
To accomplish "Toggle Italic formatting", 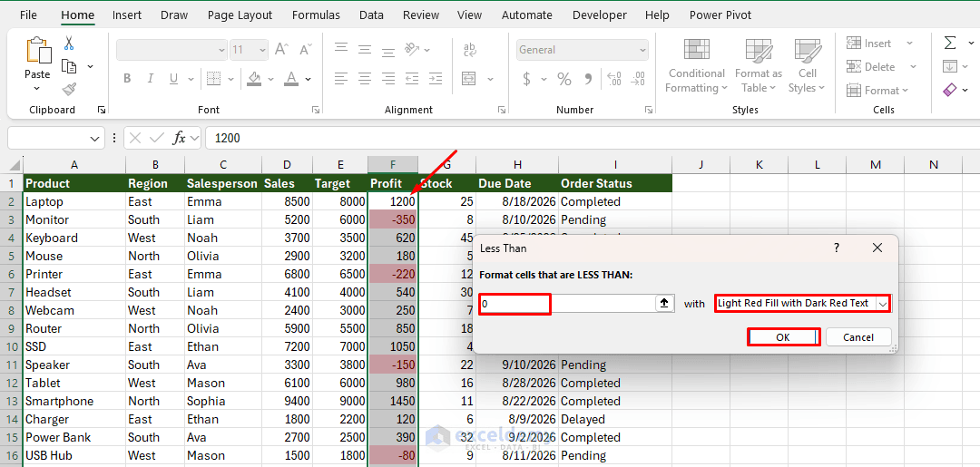I will (150, 79).
